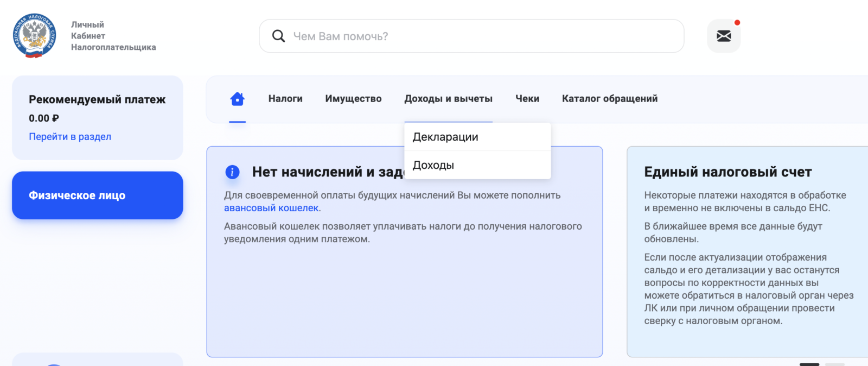Select Декларации from the dropdown menu
The width and height of the screenshot is (868, 366).
pyautogui.click(x=477, y=137)
